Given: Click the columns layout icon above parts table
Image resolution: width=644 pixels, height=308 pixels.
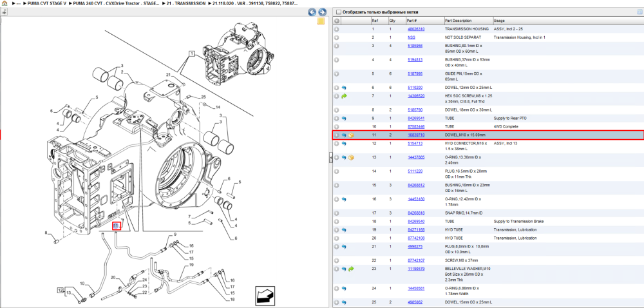Looking at the screenshot, I should point(639,12).
